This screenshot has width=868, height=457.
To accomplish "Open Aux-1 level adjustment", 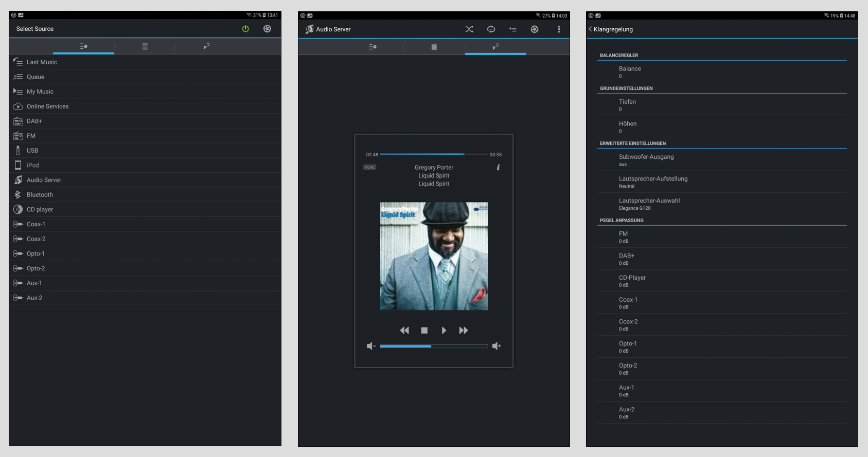I will point(722,391).
